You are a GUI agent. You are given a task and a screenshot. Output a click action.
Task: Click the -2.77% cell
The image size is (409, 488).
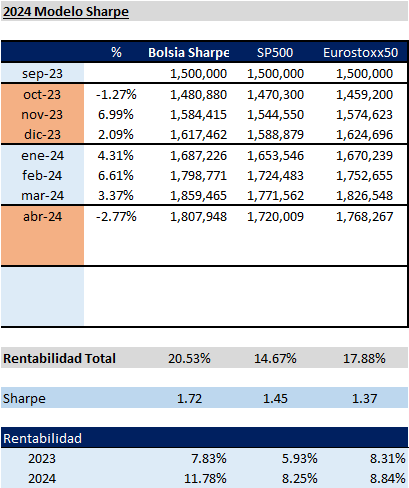[116, 217]
